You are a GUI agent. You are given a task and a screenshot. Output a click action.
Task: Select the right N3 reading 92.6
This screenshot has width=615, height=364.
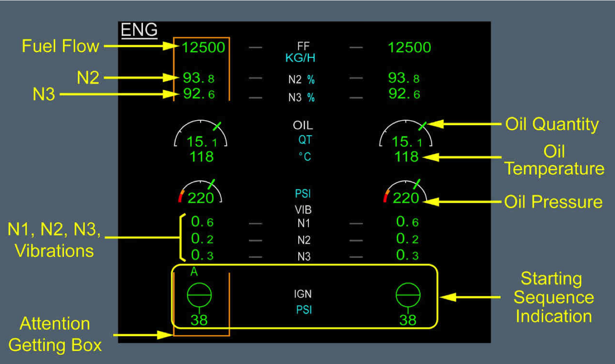(404, 94)
